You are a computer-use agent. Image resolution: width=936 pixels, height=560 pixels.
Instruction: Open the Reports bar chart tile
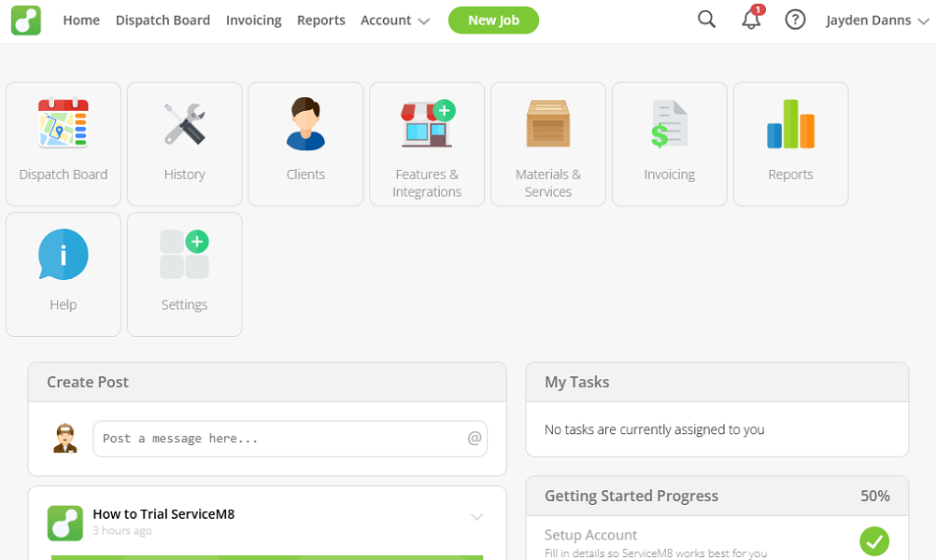[790, 144]
